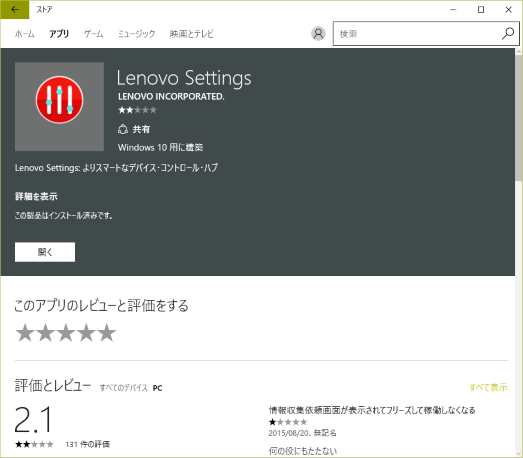Open the user account icon
This screenshot has width=523, height=458.
tap(318, 34)
